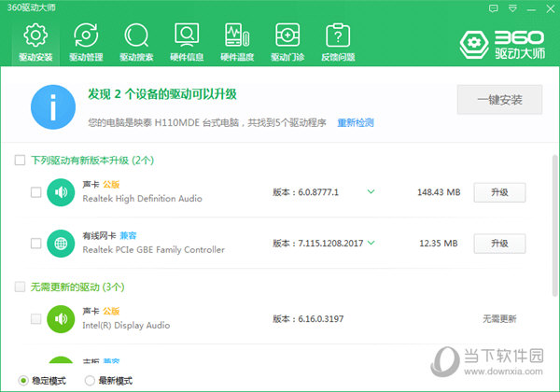The image size is (560, 392).
Task: Click the 发现 2 个设备的驱动可以升级 headline
Action: (162, 94)
